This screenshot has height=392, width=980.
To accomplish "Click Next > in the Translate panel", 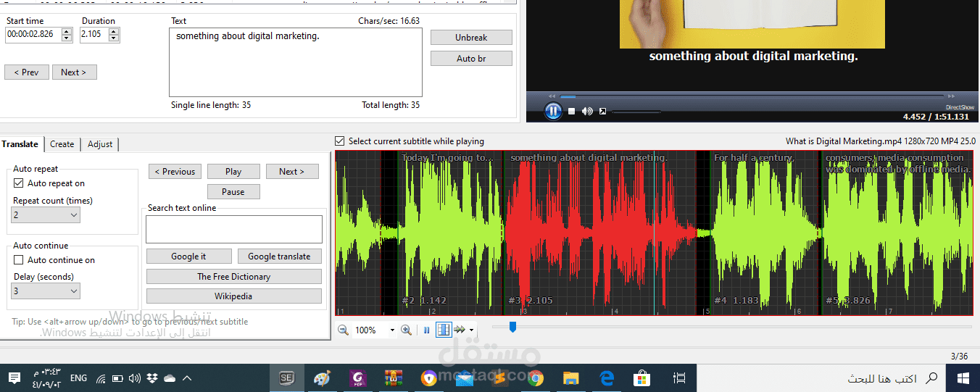I will [292, 172].
